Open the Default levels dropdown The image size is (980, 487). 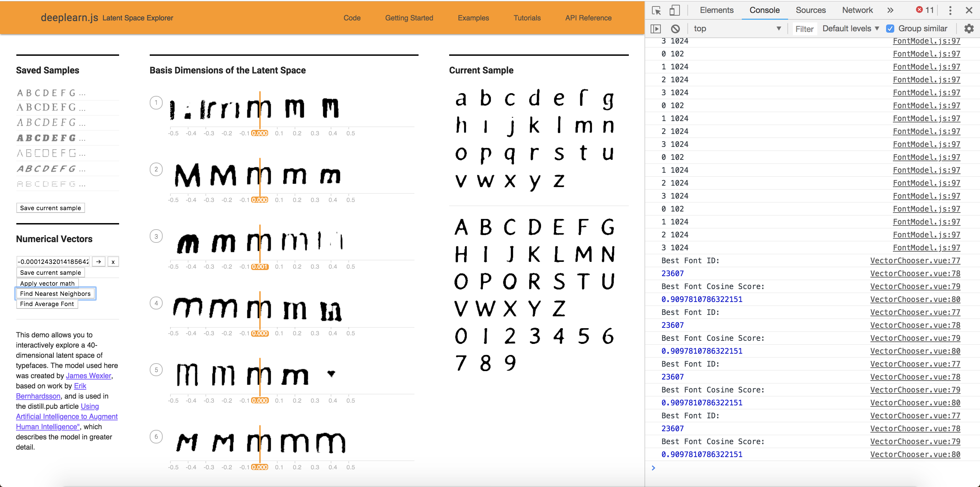(x=851, y=29)
